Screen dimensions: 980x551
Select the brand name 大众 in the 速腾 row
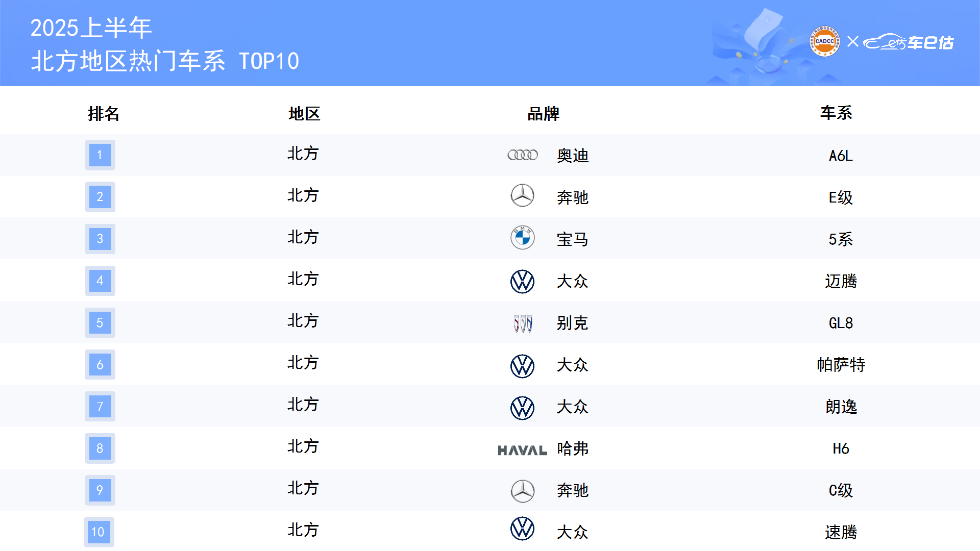(x=573, y=532)
